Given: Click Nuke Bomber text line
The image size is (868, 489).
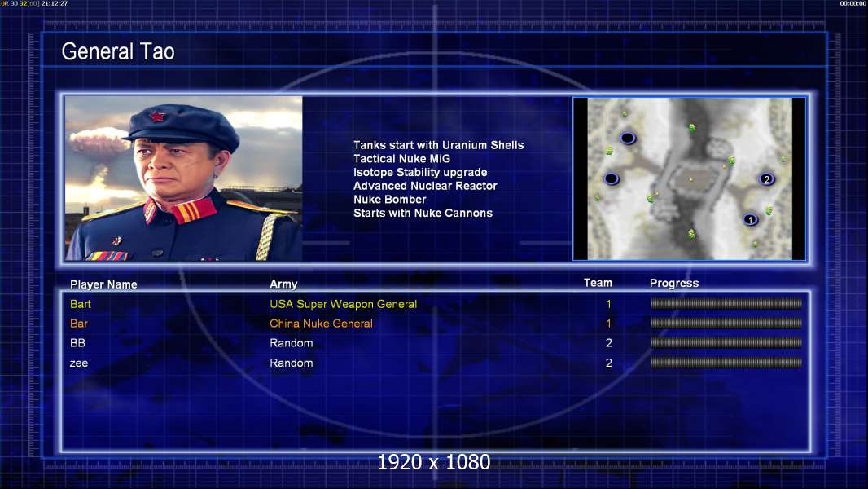Looking at the screenshot, I should click(390, 200).
